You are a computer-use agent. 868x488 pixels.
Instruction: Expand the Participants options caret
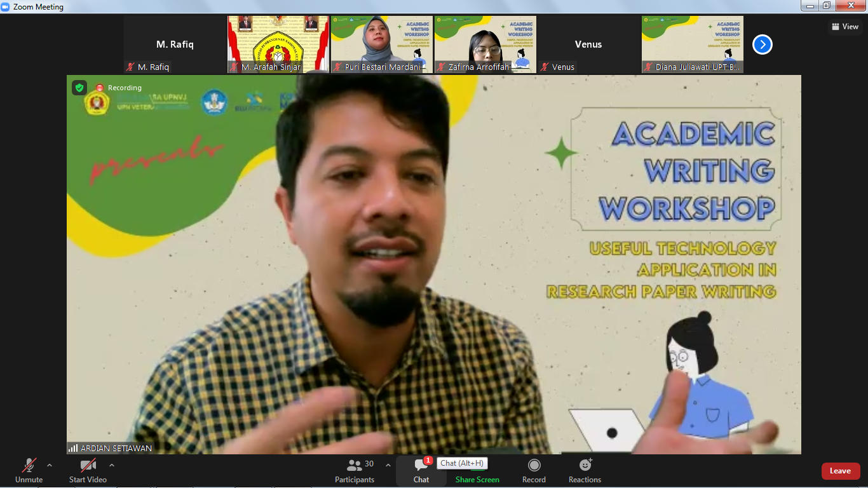(388, 465)
